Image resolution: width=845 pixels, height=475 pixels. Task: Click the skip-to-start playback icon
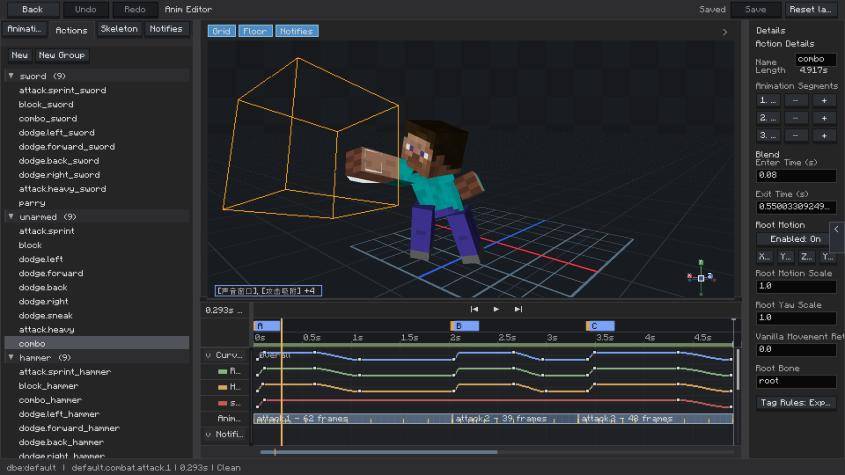(x=474, y=309)
